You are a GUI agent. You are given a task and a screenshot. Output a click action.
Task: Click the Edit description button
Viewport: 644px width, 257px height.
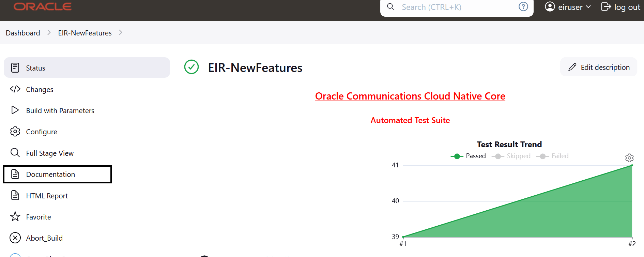pos(599,67)
